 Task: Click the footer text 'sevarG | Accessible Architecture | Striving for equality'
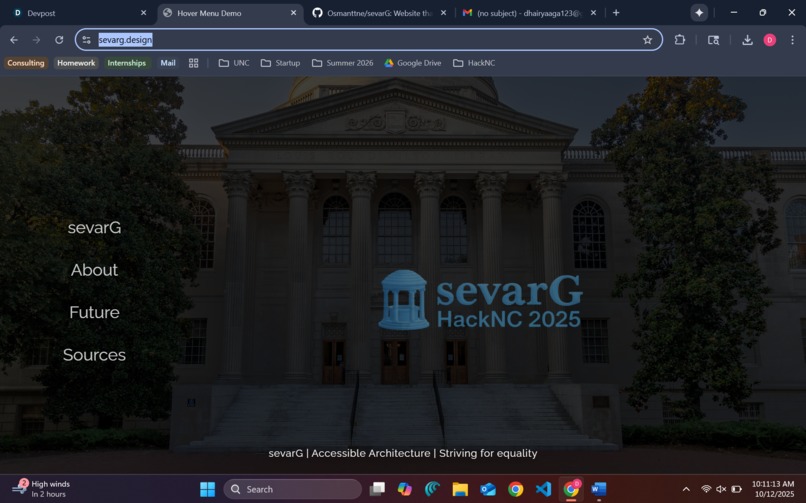(403, 453)
